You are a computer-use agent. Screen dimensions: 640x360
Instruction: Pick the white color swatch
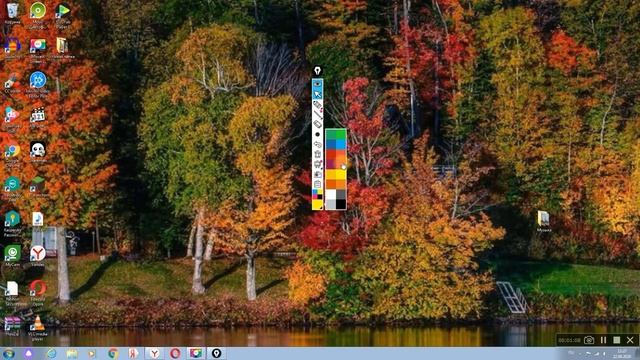click(331, 194)
